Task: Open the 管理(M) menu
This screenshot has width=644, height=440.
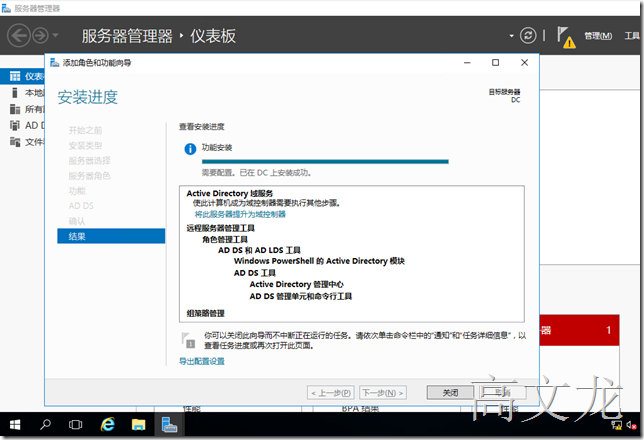Action: (x=598, y=36)
